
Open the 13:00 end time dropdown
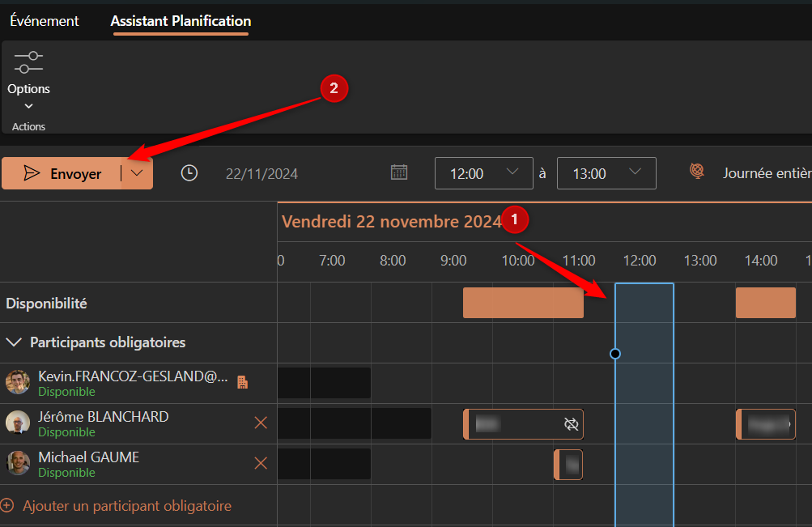tap(606, 173)
